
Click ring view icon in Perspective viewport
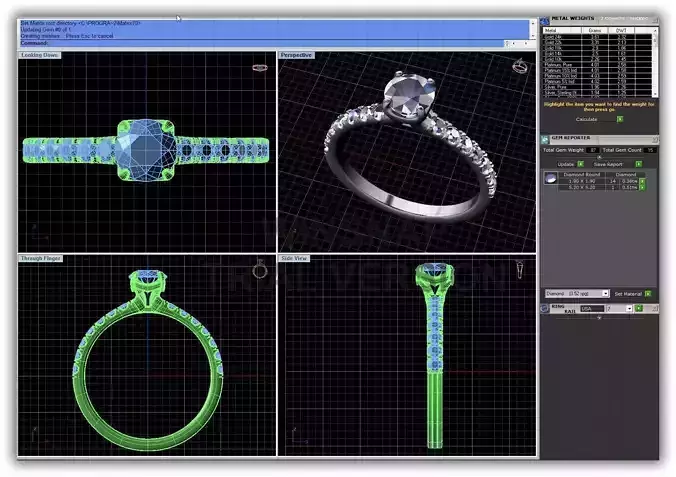[520, 66]
